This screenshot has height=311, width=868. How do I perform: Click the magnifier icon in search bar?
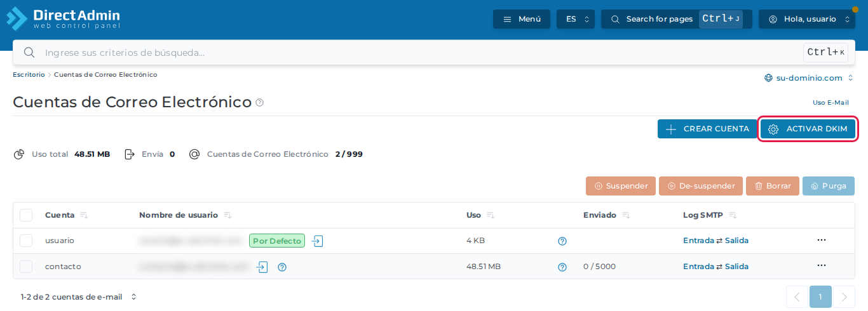[x=29, y=53]
